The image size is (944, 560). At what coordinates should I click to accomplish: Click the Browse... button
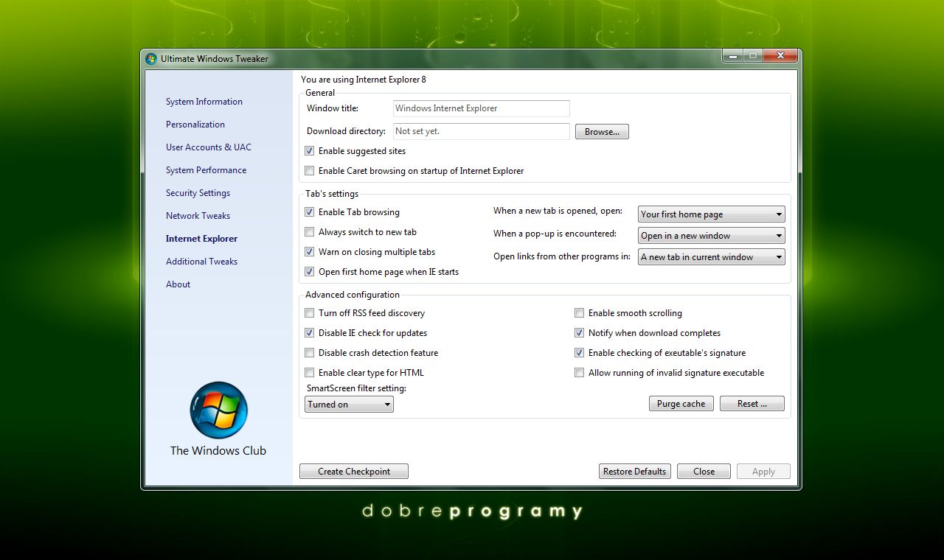click(602, 132)
